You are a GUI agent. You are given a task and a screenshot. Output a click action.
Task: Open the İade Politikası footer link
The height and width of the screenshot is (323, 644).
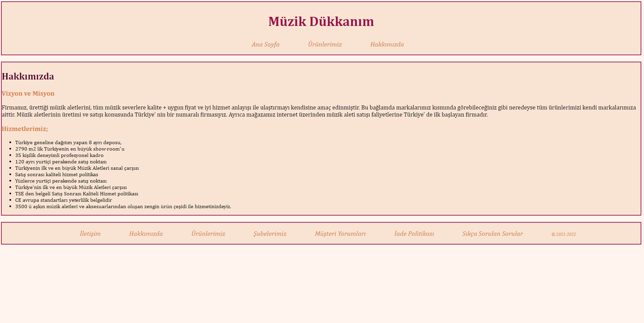pos(414,233)
